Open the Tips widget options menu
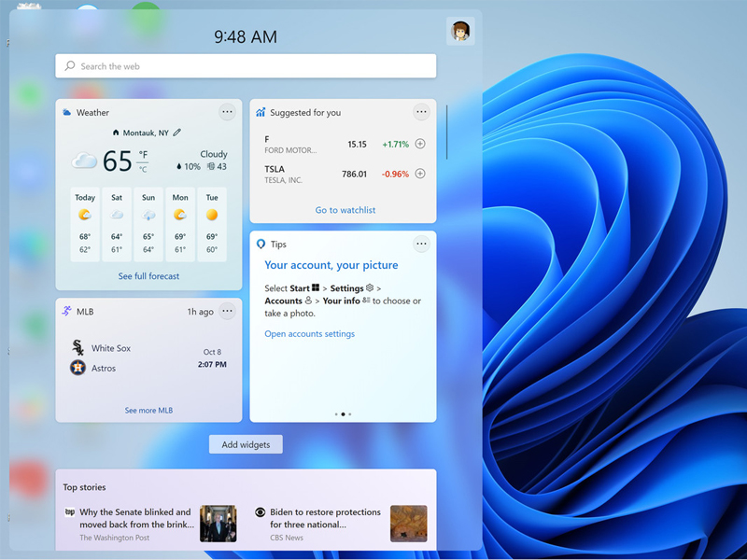The image size is (747, 560). click(422, 244)
